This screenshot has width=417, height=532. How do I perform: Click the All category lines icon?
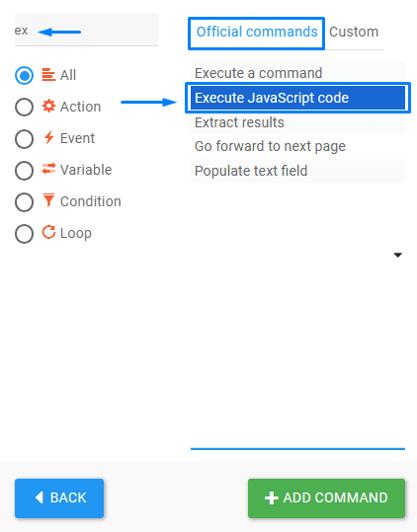tap(48, 75)
